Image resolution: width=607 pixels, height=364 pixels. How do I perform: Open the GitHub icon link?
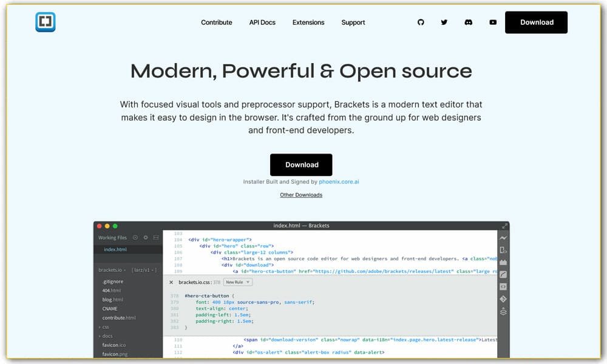(421, 22)
